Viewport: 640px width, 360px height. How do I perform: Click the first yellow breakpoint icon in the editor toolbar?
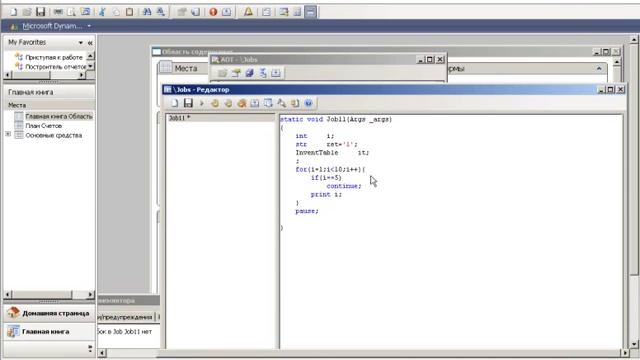(215, 103)
